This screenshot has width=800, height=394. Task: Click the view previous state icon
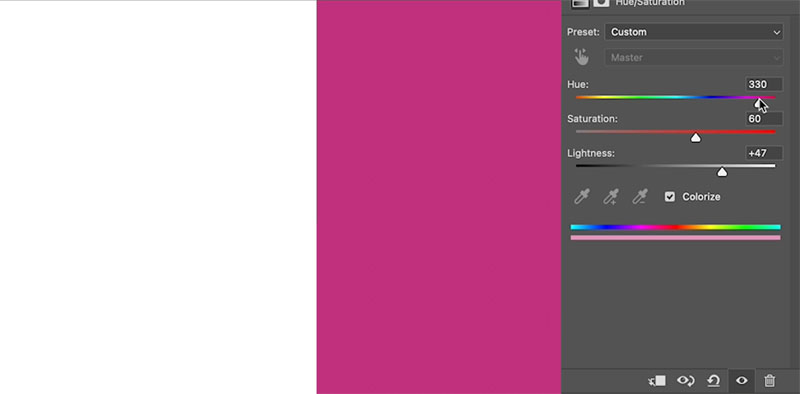pyautogui.click(x=685, y=381)
